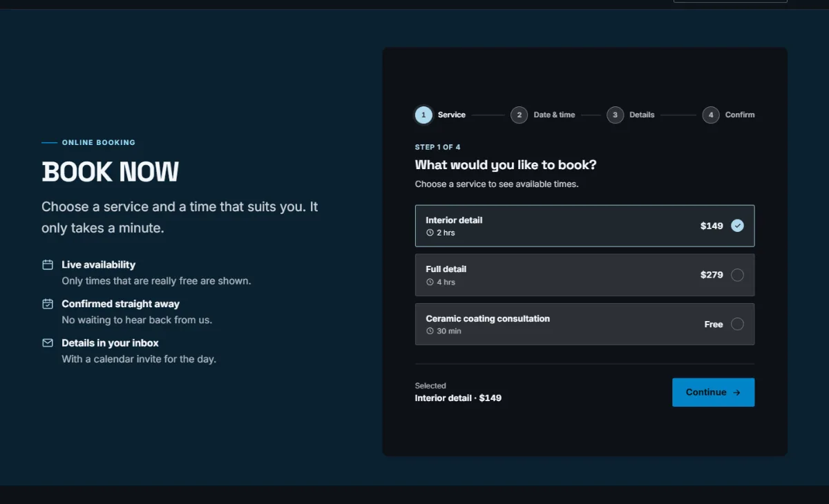
Task: Click 'Only times that are really free are shown.'
Action: [x=156, y=281]
